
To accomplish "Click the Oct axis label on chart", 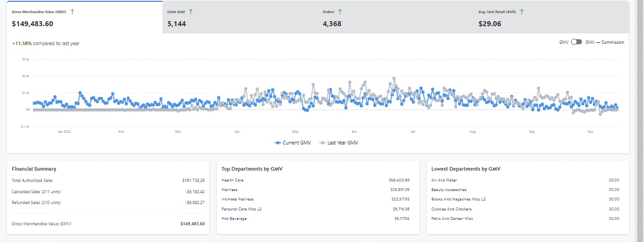I will pos(590,131).
